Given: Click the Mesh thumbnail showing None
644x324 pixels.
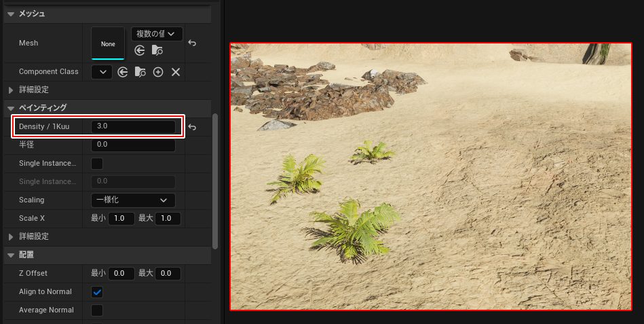Looking at the screenshot, I should coord(108,43).
